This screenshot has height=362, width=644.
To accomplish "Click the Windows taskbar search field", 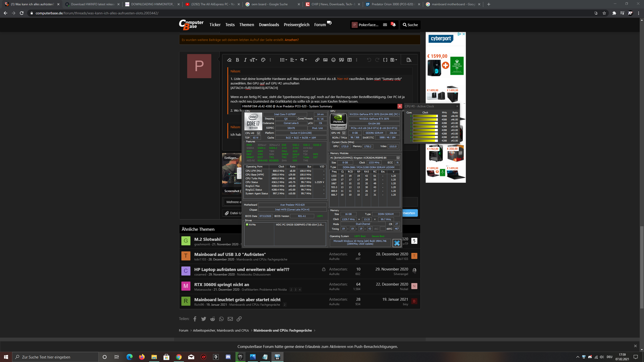I will 55,357.
